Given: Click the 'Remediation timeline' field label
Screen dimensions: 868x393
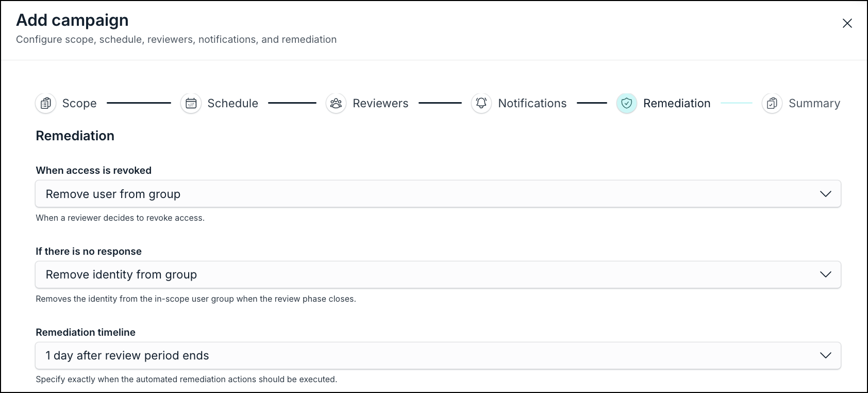Looking at the screenshot, I should pyautogui.click(x=86, y=332).
